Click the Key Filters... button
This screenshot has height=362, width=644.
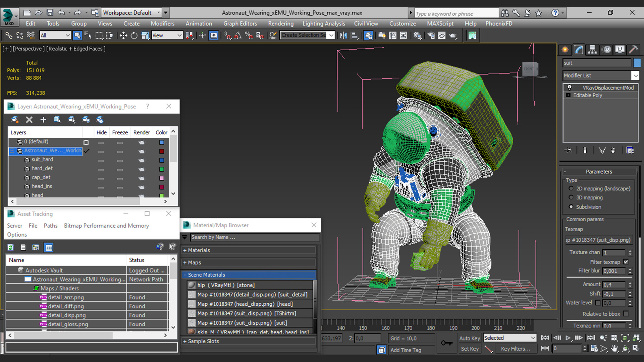pyautogui.click(x=516, y=349)
